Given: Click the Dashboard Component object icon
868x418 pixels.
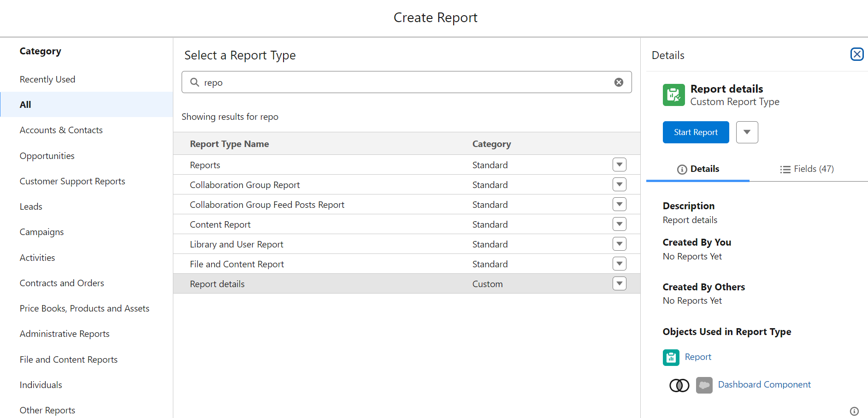Looking at the screenshot, I should [704, 385].
